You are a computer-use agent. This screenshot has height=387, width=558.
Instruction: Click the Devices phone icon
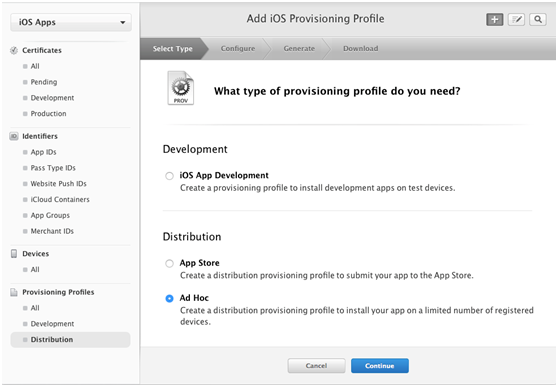14,253
